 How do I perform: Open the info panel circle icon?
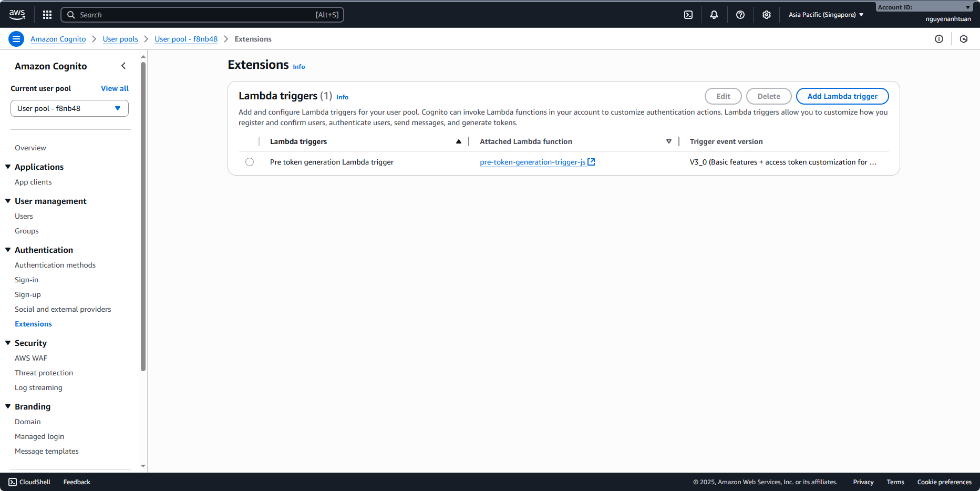click(939, 39)
